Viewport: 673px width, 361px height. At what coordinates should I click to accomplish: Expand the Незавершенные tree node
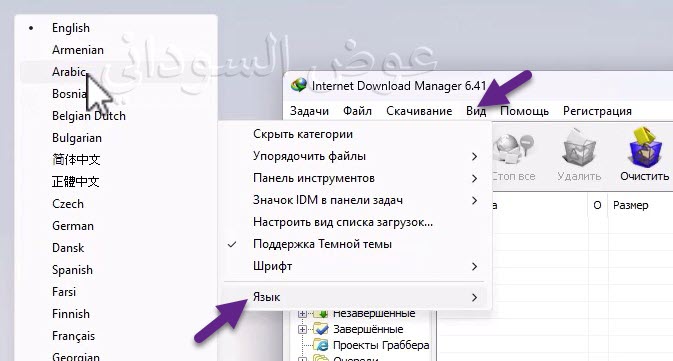[x=303, y=314]
